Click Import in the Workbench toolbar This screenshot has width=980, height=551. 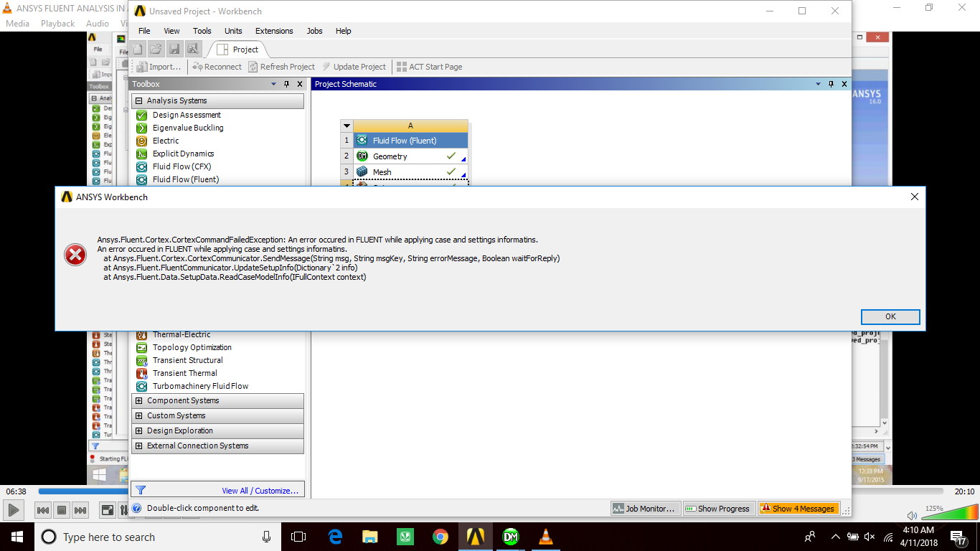pyautogui.click(x=159, y=67)
